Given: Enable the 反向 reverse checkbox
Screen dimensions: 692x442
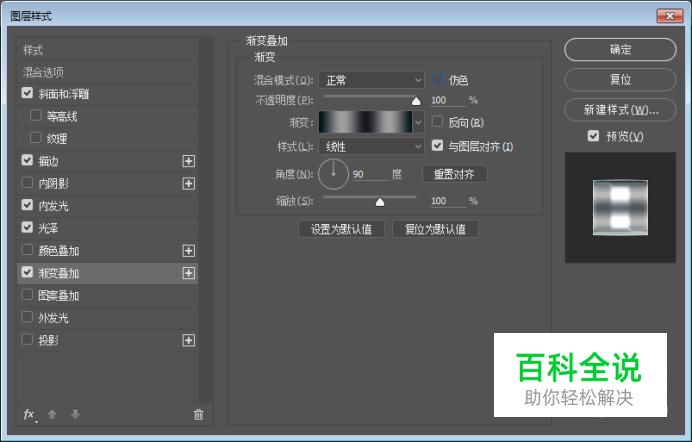Looking at the screenshot, I should tap(437, 121).
